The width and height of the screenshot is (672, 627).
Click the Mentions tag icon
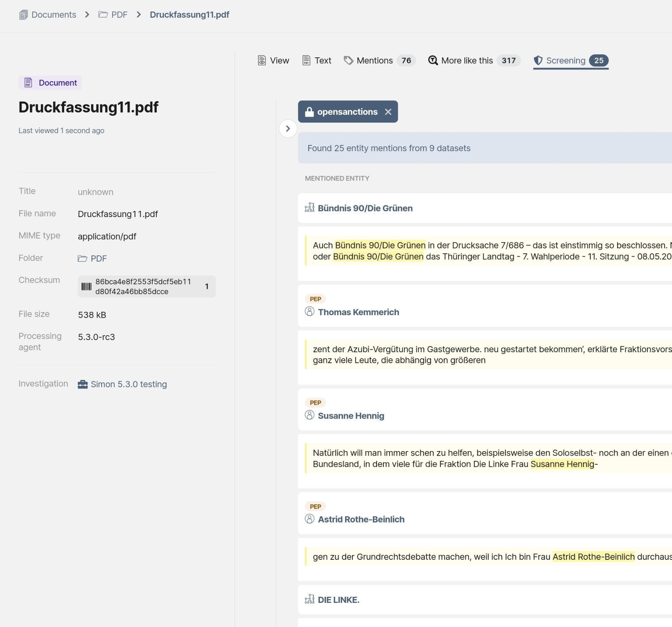(x=348, y=60)
